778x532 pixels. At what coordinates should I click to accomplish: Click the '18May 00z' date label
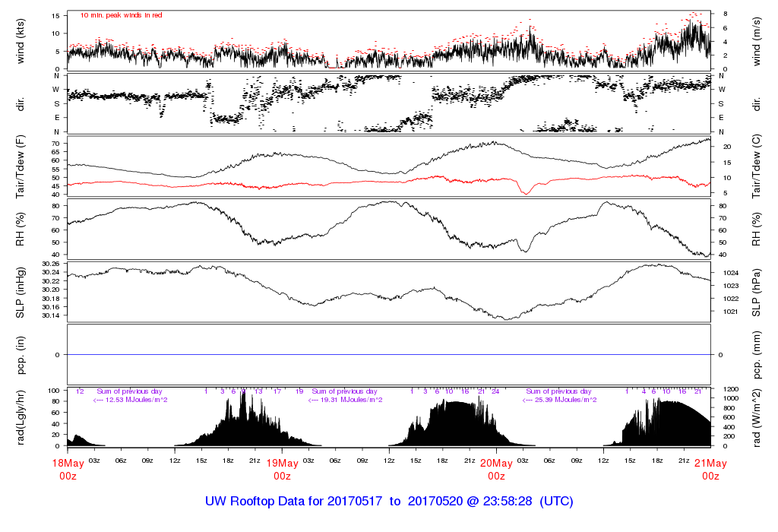[68, 469]
